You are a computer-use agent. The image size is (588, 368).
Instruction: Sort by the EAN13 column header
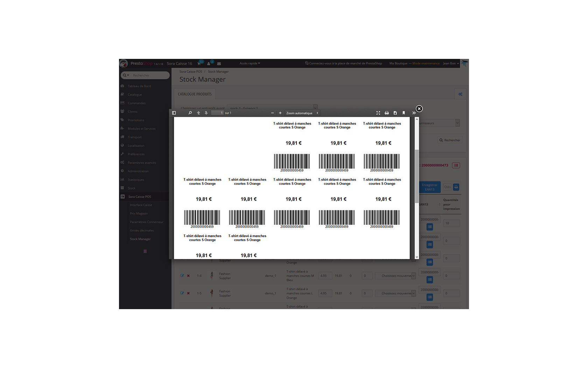coord(423,204)
